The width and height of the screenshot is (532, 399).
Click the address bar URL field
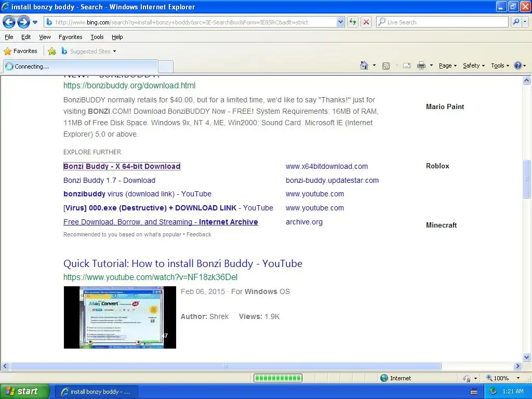pyautogui.click(x=195, y=22)
